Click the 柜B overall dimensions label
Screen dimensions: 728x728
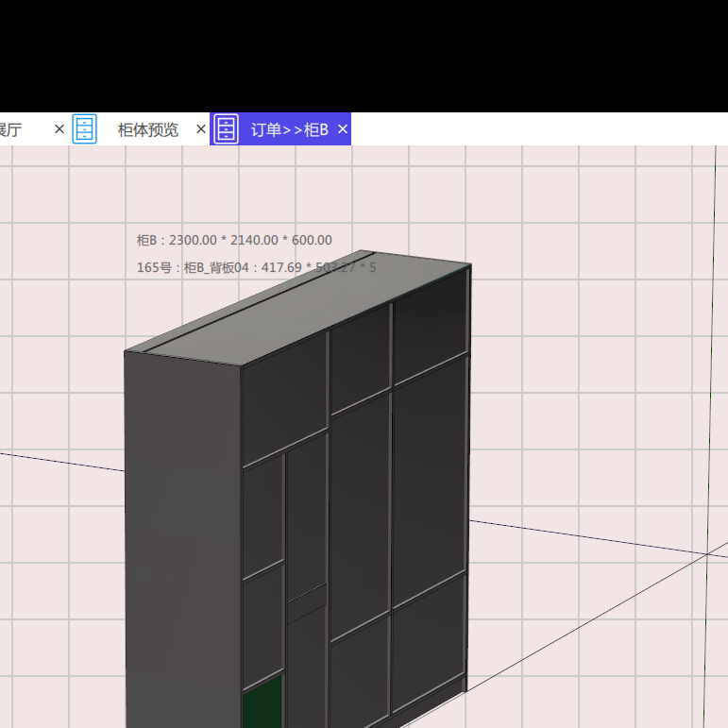[x=234, y=241]
